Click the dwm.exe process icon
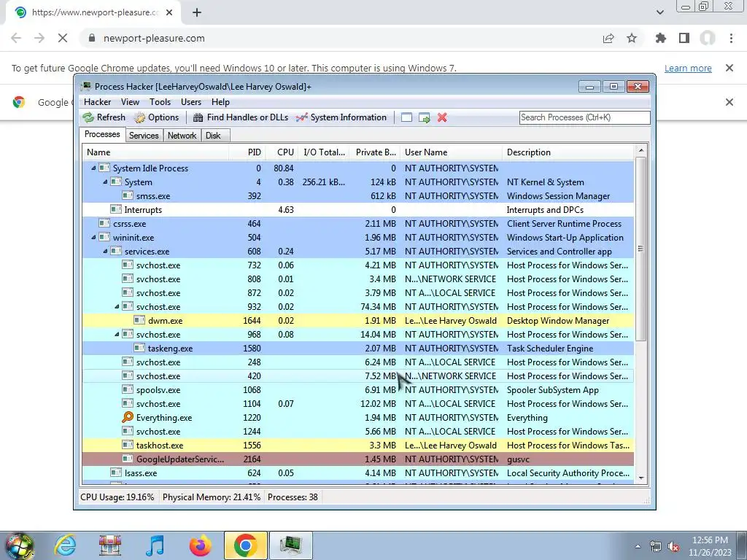747x560 pixels. 139,321
